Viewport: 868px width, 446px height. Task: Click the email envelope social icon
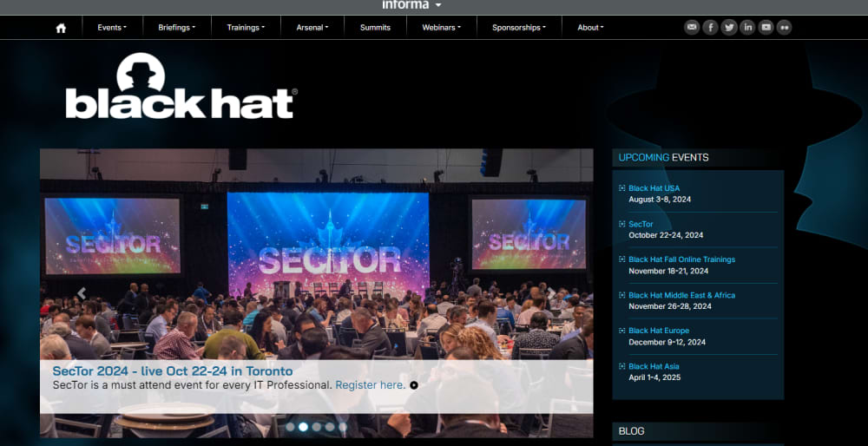pos(692,27)
